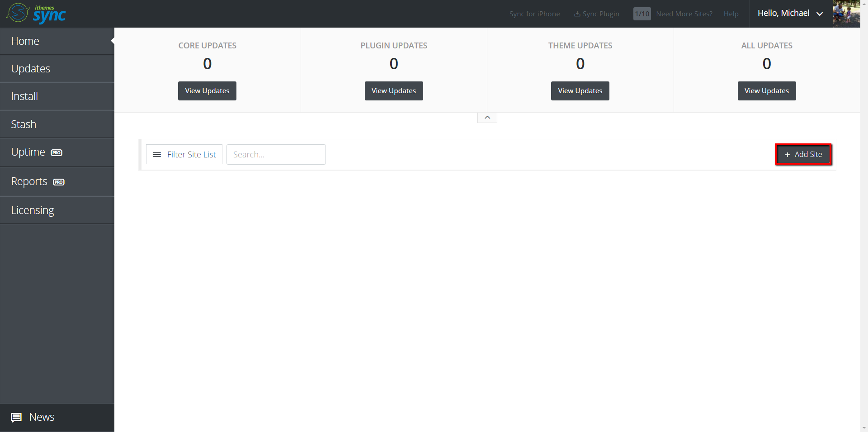
Task: View updates under All Updates
Action: [767, 91]
